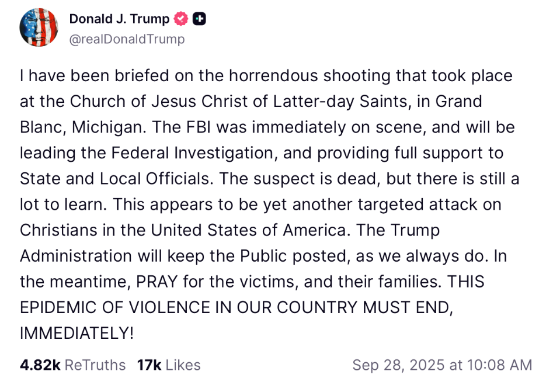Click the red verified checkmark badge
The image size is (553, 392).
pyautogui.click(x=182, y=19)
